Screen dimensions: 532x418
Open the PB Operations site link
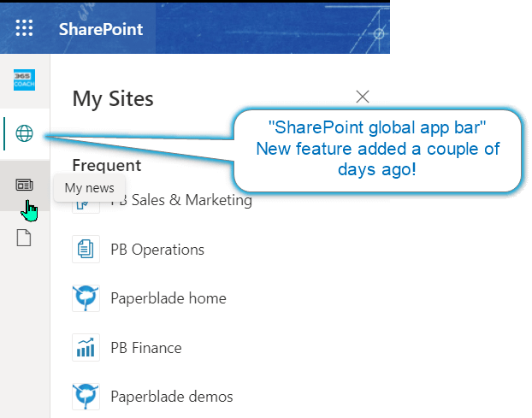tap(157, 250)
